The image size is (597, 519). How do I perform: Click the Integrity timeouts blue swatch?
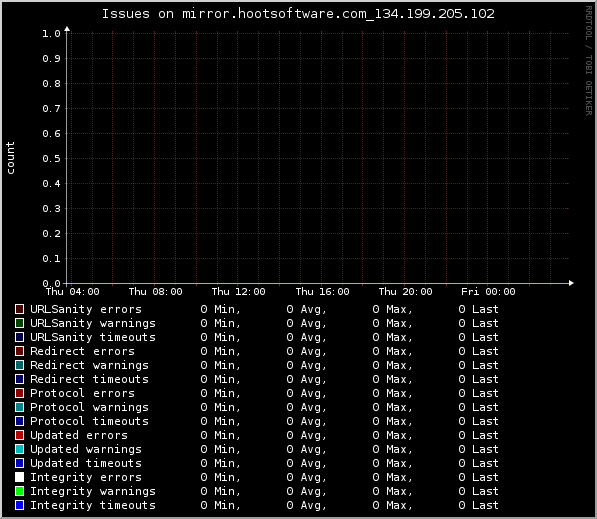click(x=19, y=505)
